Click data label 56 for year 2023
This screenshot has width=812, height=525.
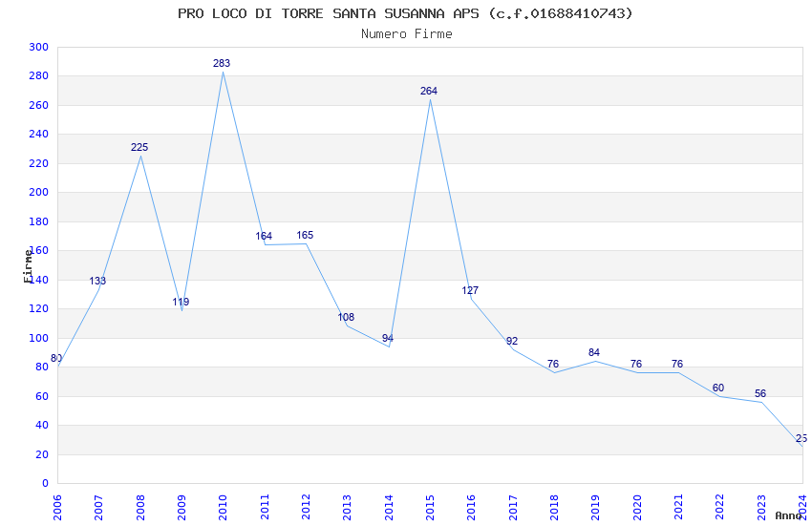760,393
